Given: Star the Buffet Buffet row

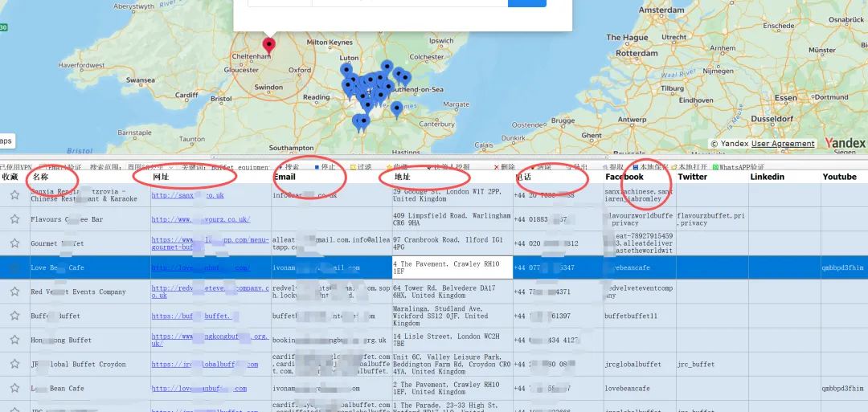Looking at the screenshot, I should pos(14,316).
